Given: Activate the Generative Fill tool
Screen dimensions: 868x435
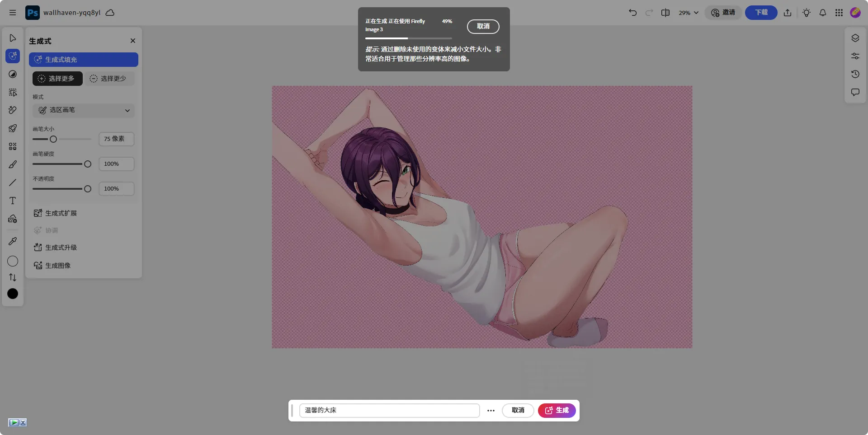Looking at the screenshot, I should (13, 56).
